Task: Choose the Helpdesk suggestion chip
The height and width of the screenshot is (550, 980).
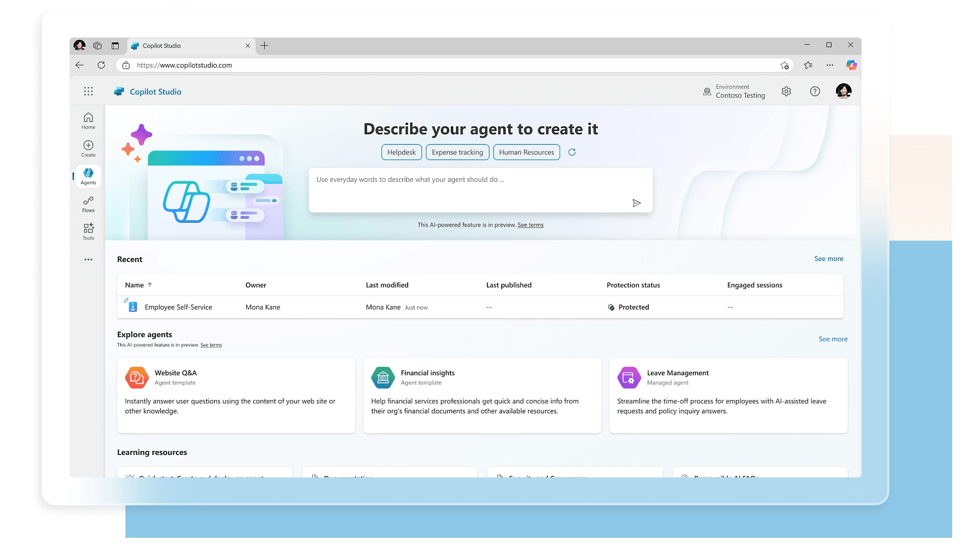Action: pos(401,152)
